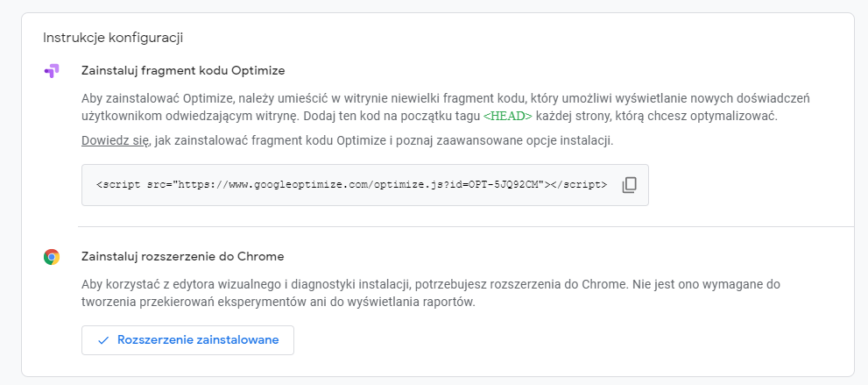Click the 'Instrukcje konfiguracji' heading

point(113,39)
